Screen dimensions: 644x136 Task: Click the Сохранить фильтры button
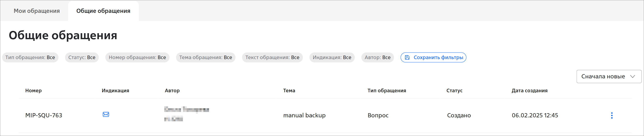coord(433,57)
